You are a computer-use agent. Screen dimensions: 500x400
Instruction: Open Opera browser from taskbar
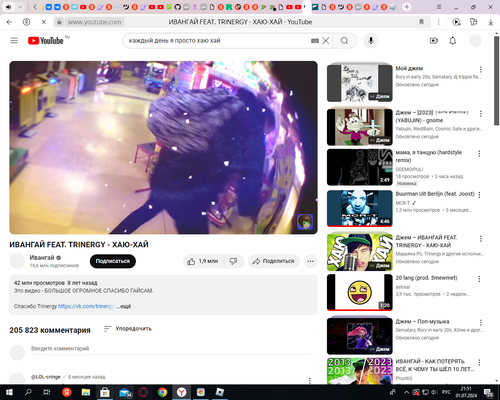[143, 392]
